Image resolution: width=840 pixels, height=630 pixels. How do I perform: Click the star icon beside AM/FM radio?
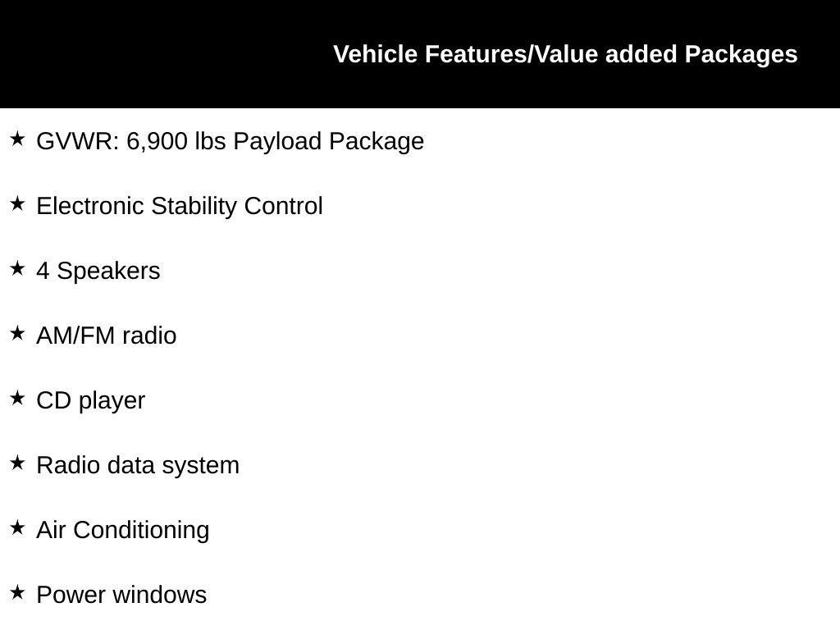pos(17,333)
